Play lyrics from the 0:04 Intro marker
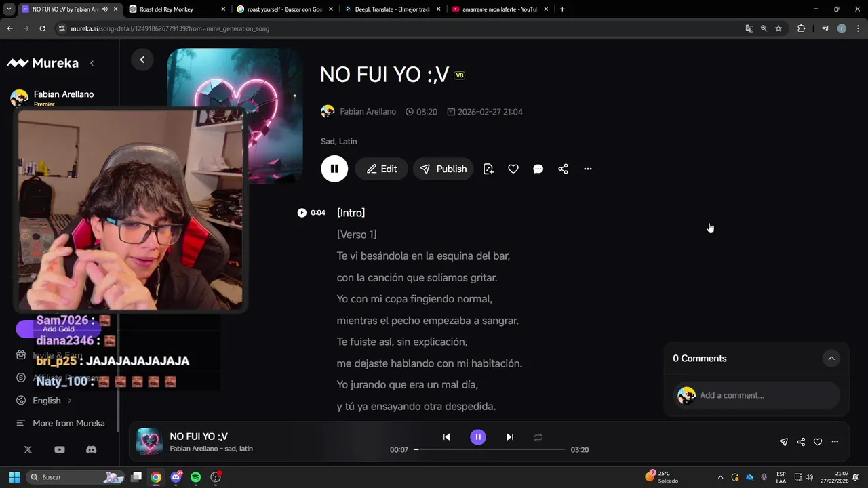 (302, 213)
